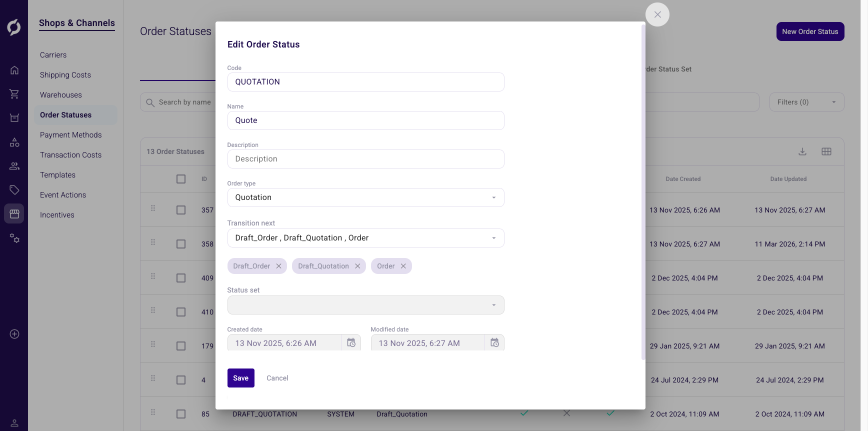Go to Incentives in the side menu
868x431 pixels.
click(x=57, y=215)
